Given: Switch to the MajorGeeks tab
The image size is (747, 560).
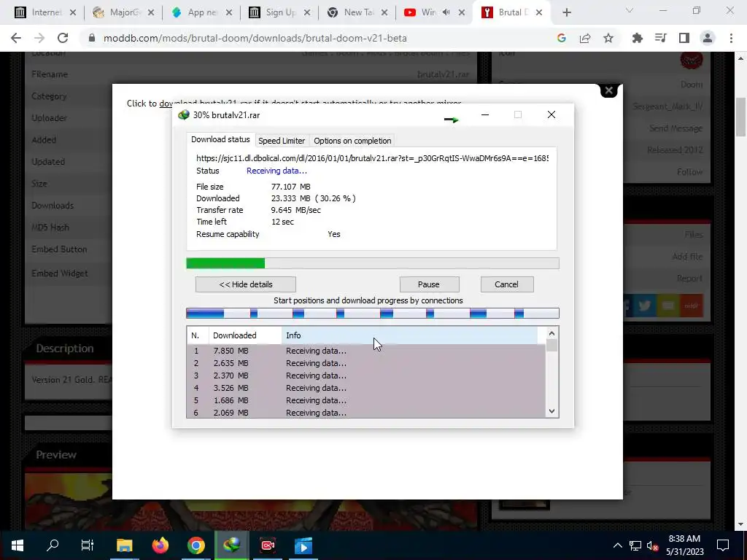Looking at the screenshot, I should click(123, 12).
